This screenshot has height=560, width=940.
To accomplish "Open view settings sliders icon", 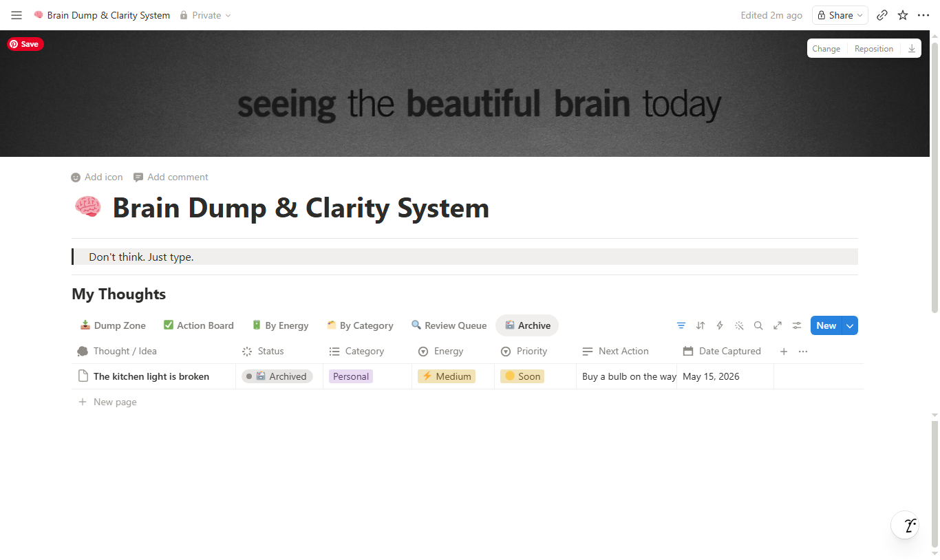I will coord(797,325).
